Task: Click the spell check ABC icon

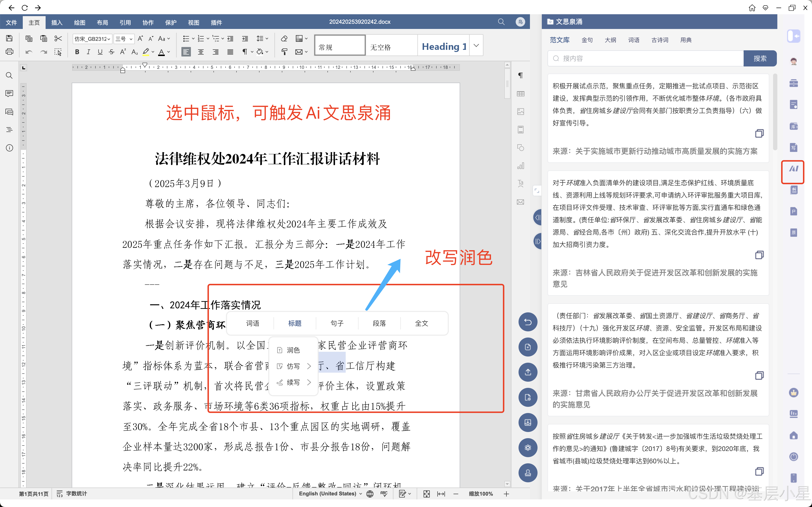Action: (x=384, y=493)
